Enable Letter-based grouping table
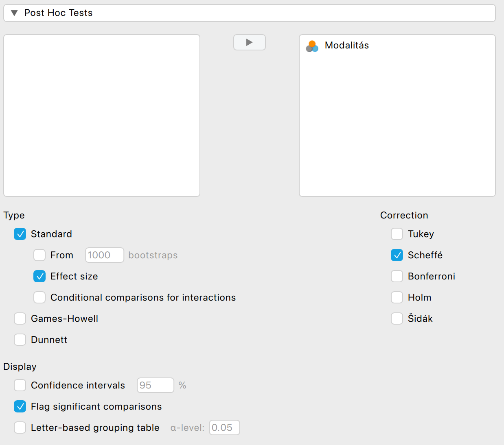Viewport: 504px width, 445px height. [20, 428]
